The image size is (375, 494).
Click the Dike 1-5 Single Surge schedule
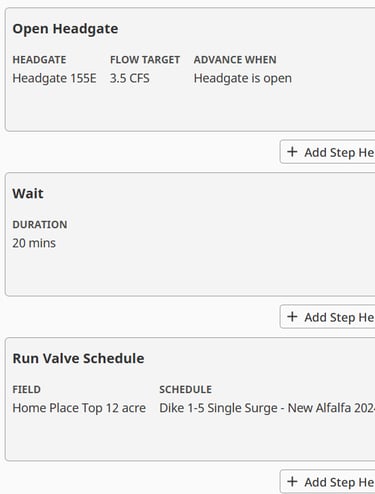pyautogui.click(x=267, y=408)
